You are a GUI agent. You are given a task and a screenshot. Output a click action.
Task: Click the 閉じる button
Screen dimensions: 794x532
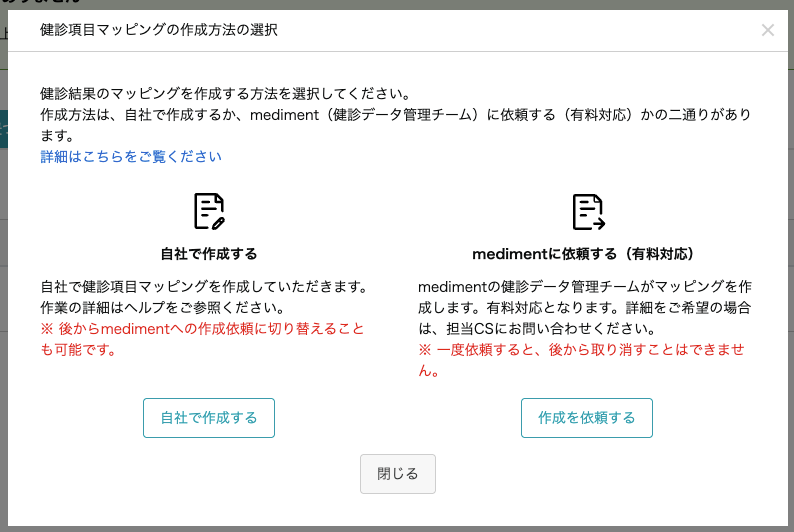coord(398,474)
